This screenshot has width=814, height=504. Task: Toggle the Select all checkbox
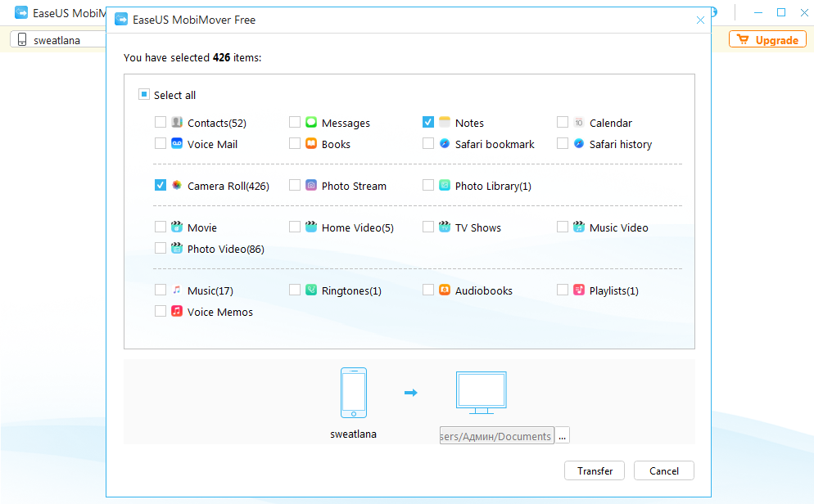[x=143, y=95]
